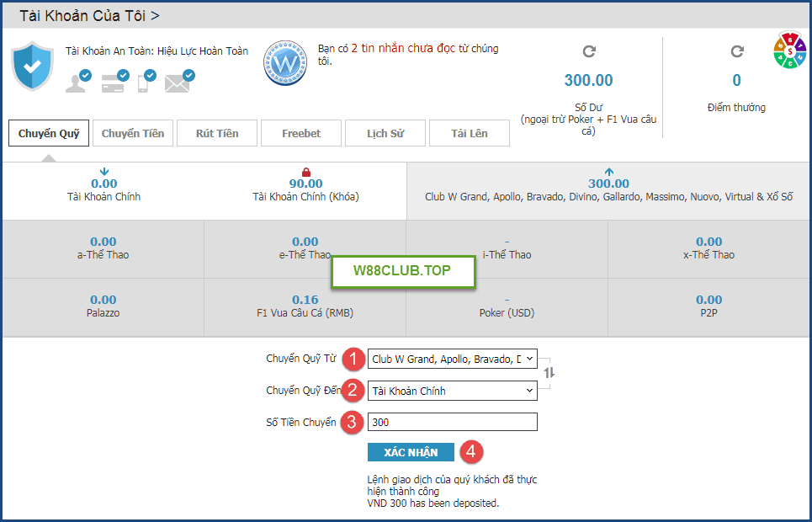Click the F1 Vua Câu Cá (RMB) wallet
The image size is (812, 522).
pyautogui.click(x=305, y=306)
